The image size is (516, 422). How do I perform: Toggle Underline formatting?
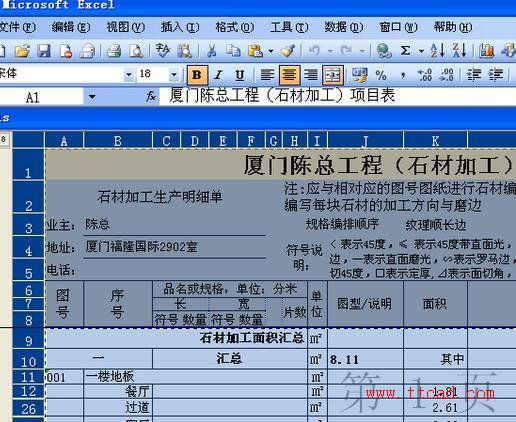tap(240, 75)
